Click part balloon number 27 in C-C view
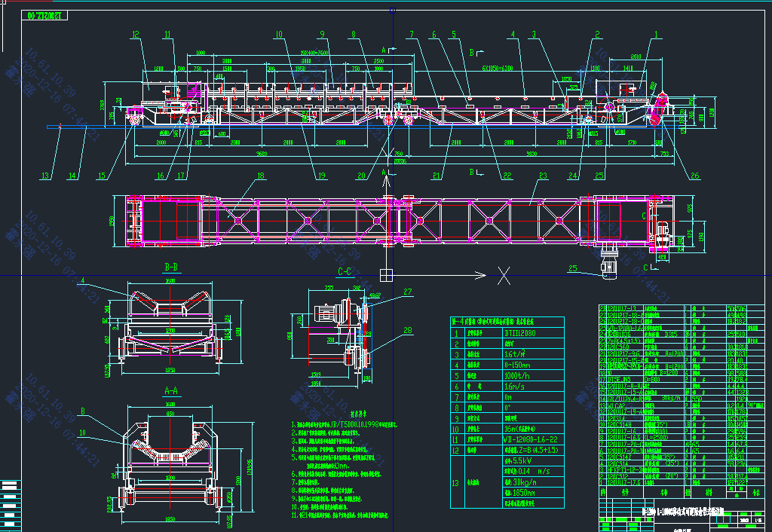The width and height of the screenshot is (772, 532). point(408,291)
